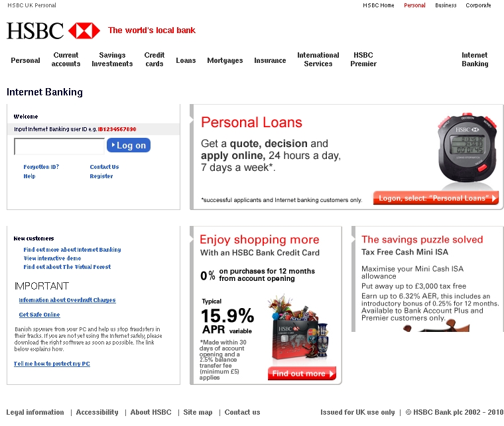
Task: Open View interactive demo link
Action: tap(52, 258)
